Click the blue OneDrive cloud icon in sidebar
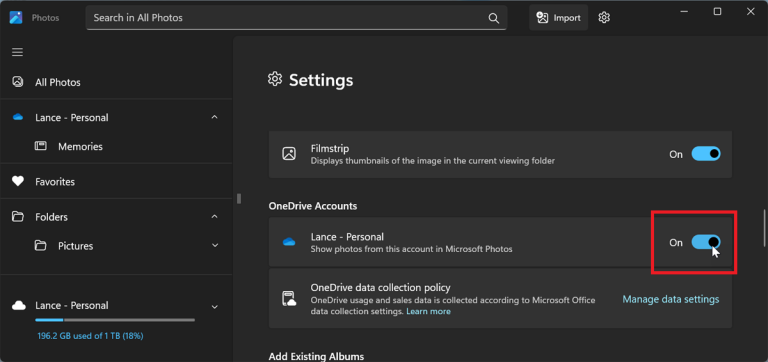768x362 pixels. tap(18, 118)
